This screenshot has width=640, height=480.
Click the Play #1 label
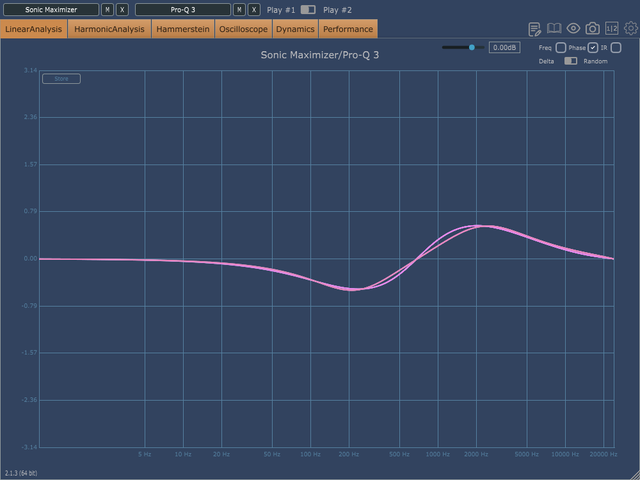(281, 10)
